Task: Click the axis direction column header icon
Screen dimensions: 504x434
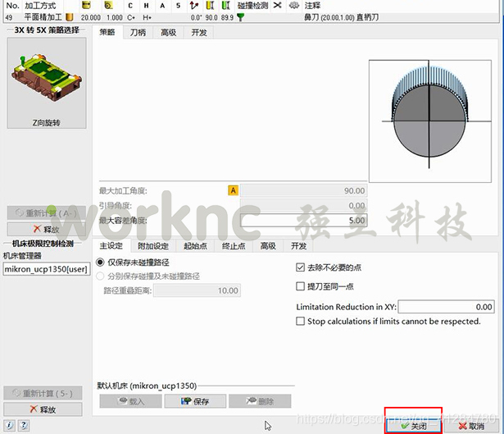Action: click(x=194, y=5)
